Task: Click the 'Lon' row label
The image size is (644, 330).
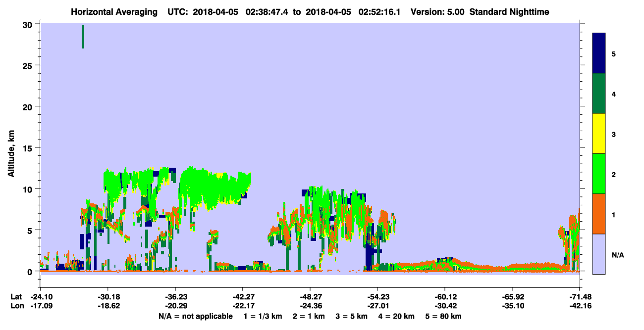Action: coord(16,306)
